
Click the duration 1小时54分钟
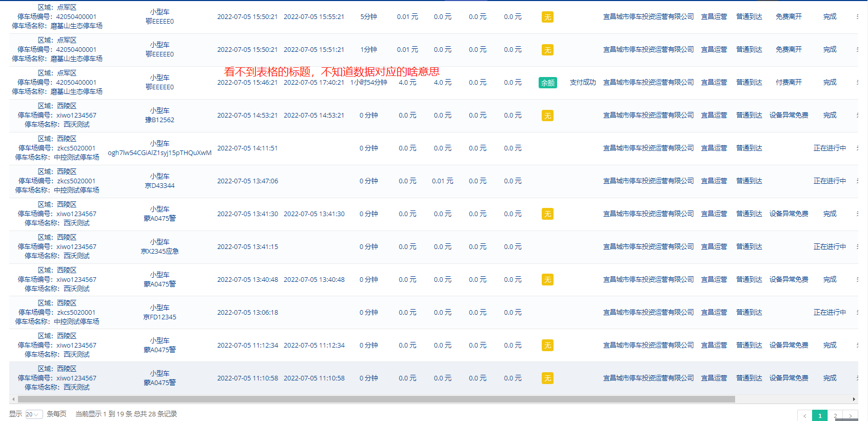point(369,83)
